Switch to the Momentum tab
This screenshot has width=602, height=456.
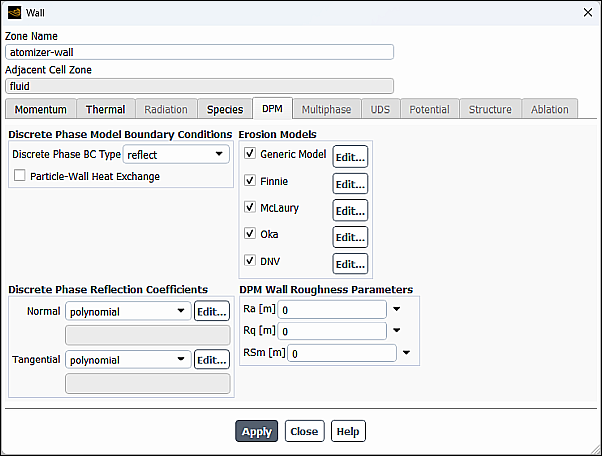(x=41, y=109)
